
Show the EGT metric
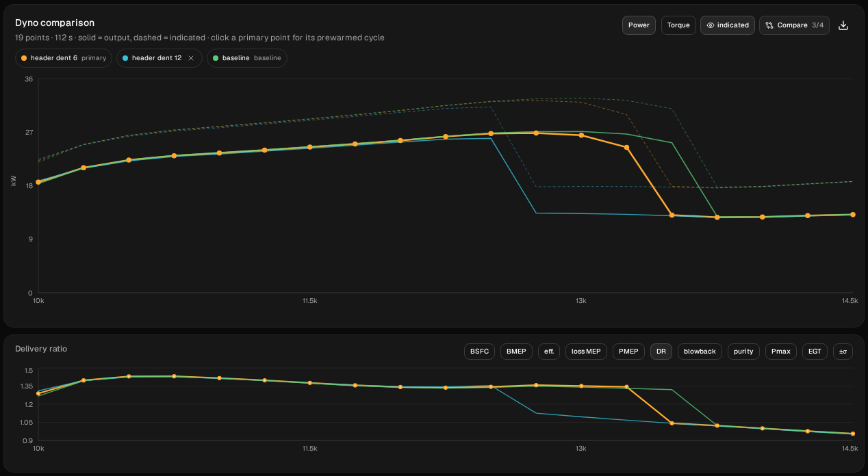tap(815, 351)
